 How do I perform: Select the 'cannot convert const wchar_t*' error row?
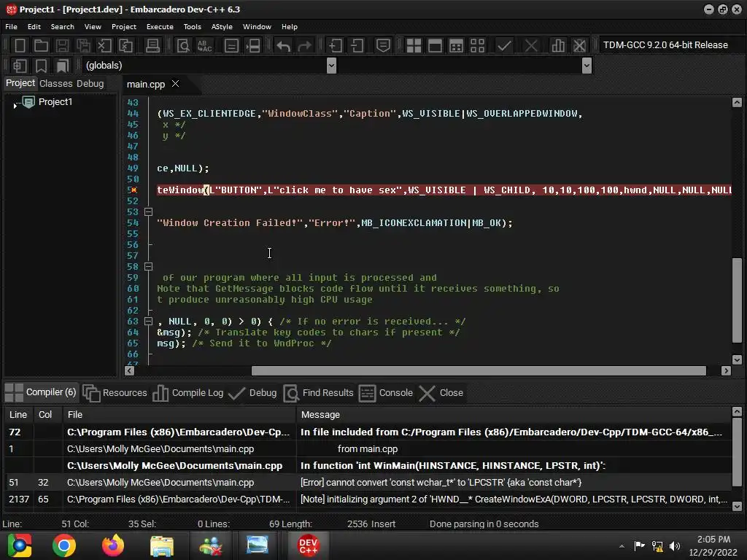pos(368,483)
